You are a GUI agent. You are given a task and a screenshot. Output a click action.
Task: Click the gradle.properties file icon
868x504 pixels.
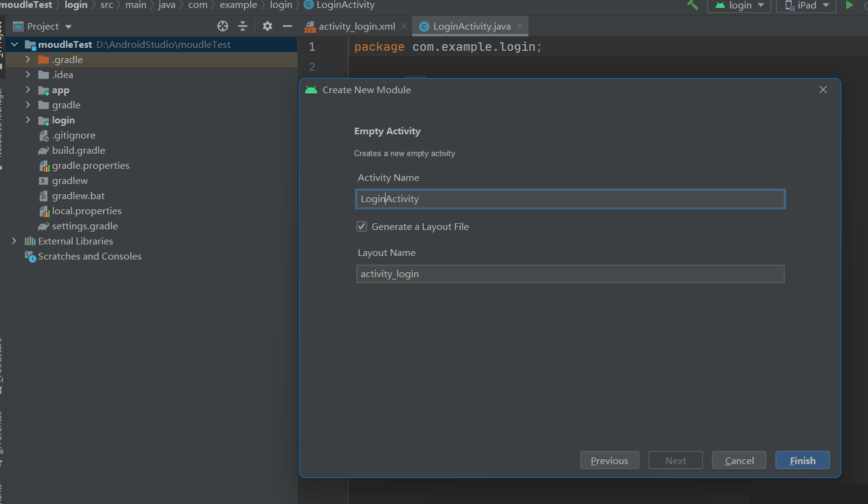(x=44, y=166)
